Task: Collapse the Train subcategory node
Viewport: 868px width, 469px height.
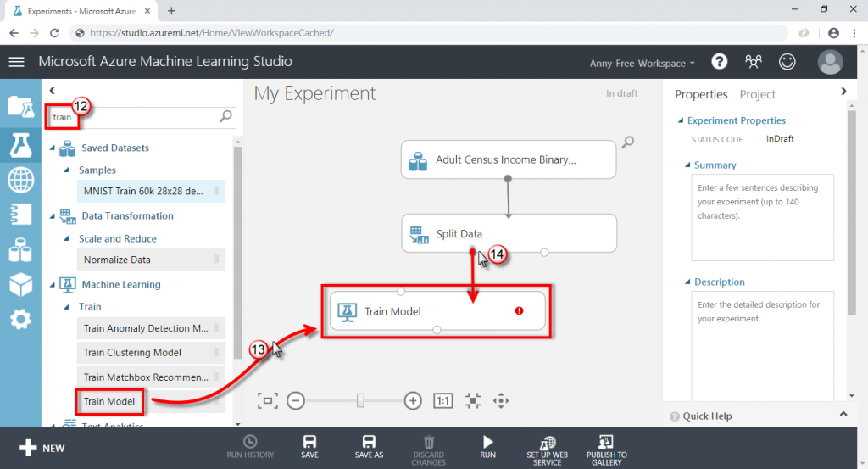Action: pyautogui.click(x=66, y=307)
